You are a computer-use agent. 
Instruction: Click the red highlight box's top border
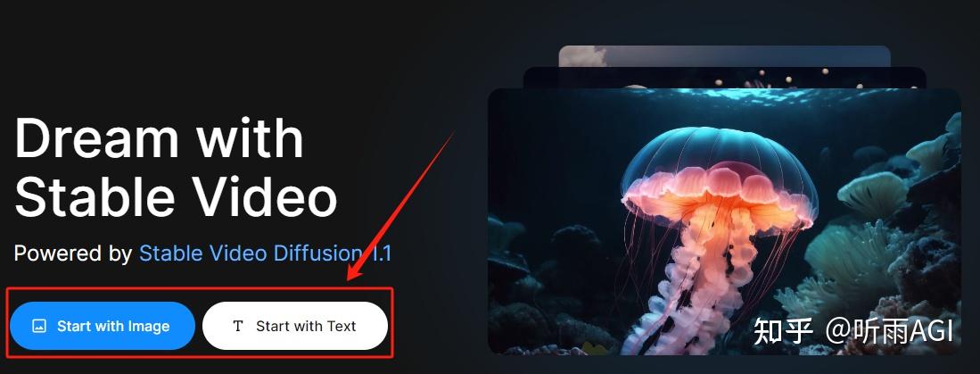tap(200, 288)
